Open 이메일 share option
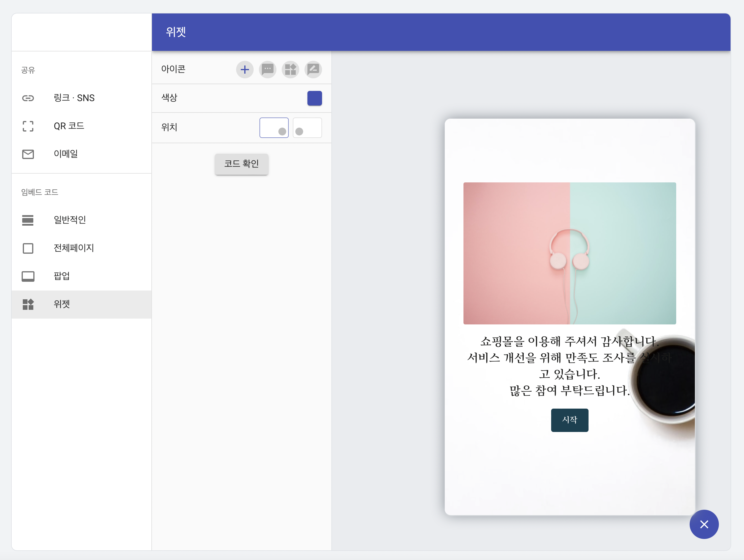 click(x=82, y=154)
